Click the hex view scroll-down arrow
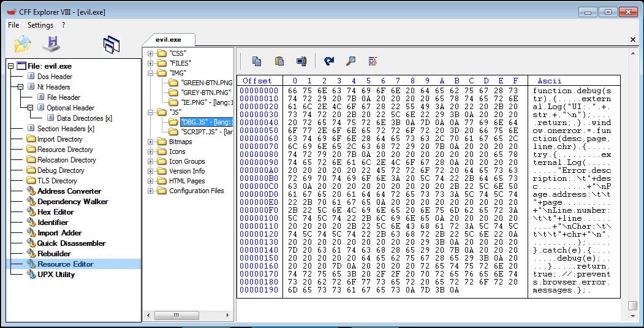This screenshot has width=644, height=328. tap(633, 316)
